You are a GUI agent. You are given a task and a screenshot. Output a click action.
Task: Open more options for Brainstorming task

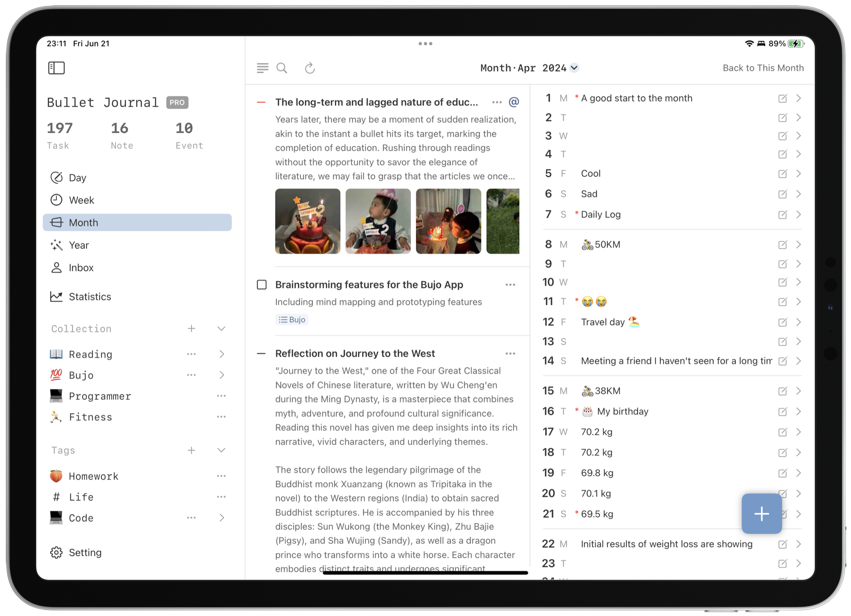tap(510, 284)
